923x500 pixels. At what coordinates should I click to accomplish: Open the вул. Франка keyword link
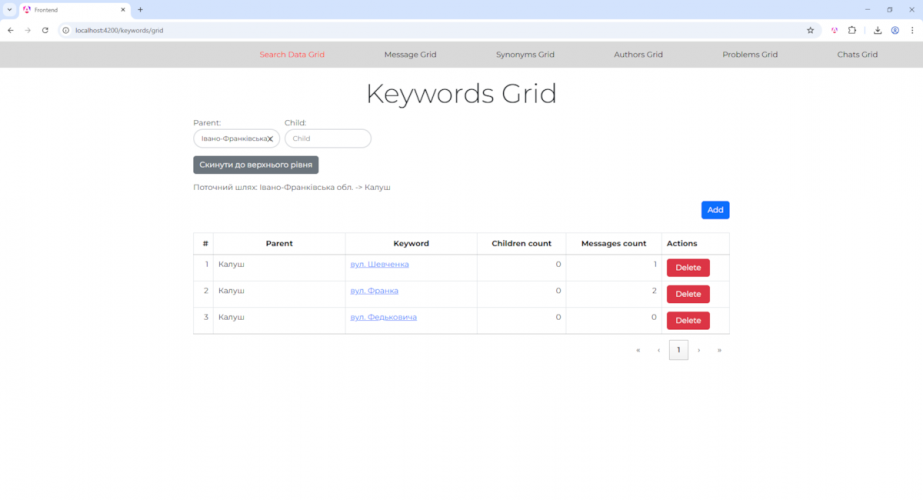point(374,291)
